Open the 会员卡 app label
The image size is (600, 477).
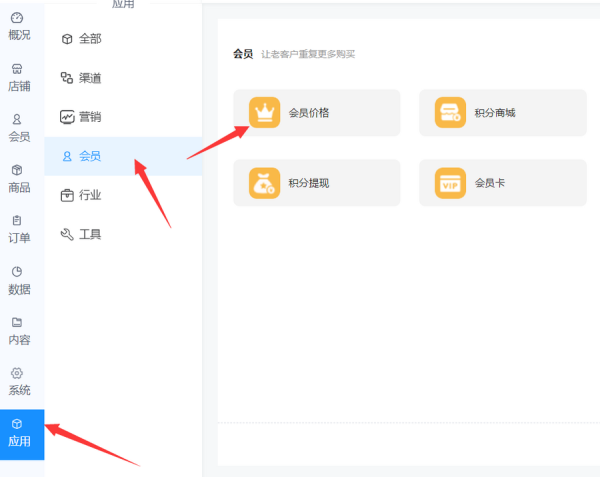point(490,183)
